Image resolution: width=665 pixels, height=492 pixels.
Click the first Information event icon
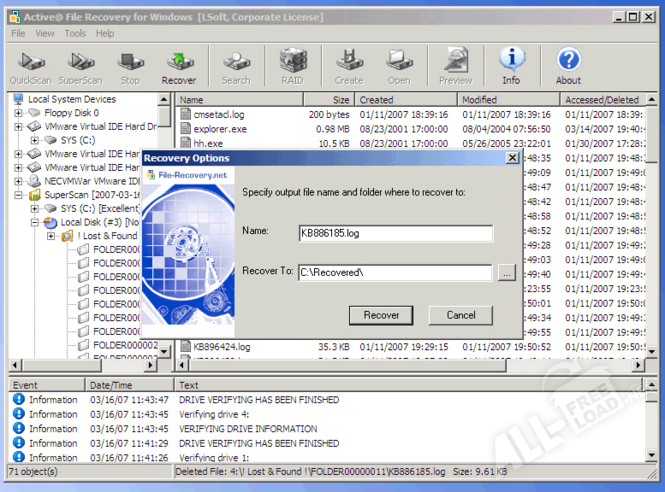coord(19,399)
